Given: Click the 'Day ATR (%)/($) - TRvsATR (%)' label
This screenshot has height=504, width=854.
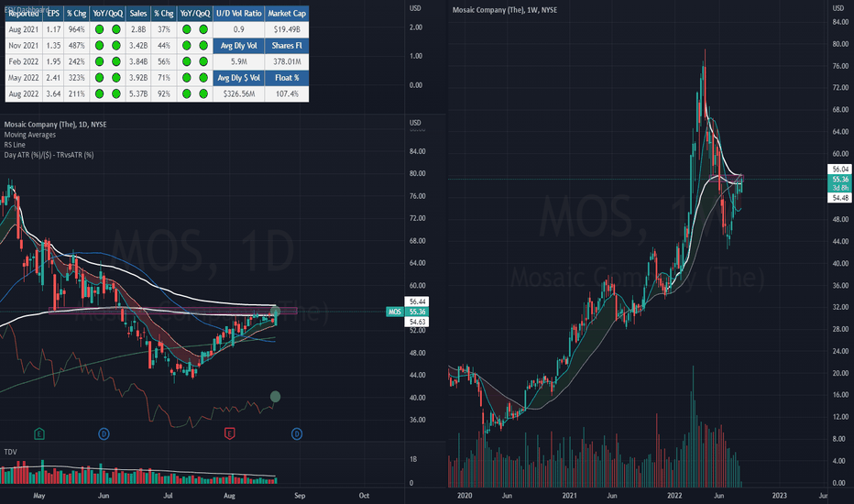Looking at the screenshot, I should pyautogui.click(x=49, y=155).
